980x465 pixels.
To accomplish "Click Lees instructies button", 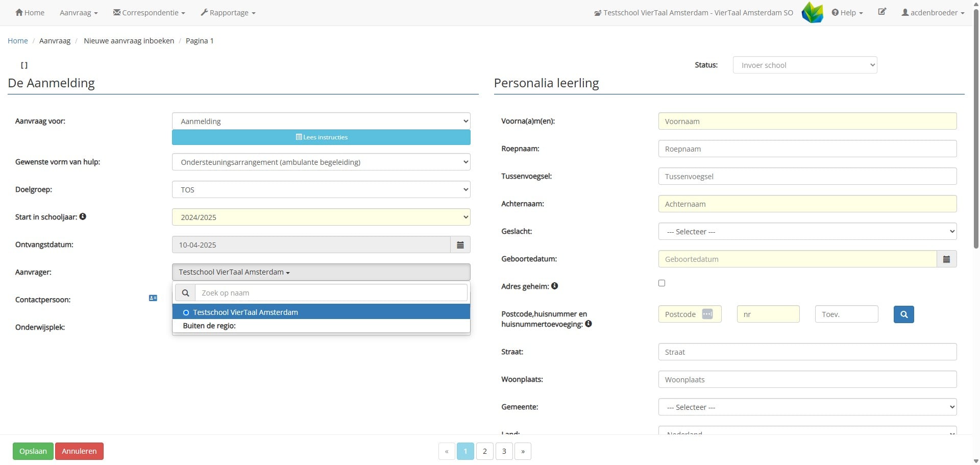I will point(321,137).
